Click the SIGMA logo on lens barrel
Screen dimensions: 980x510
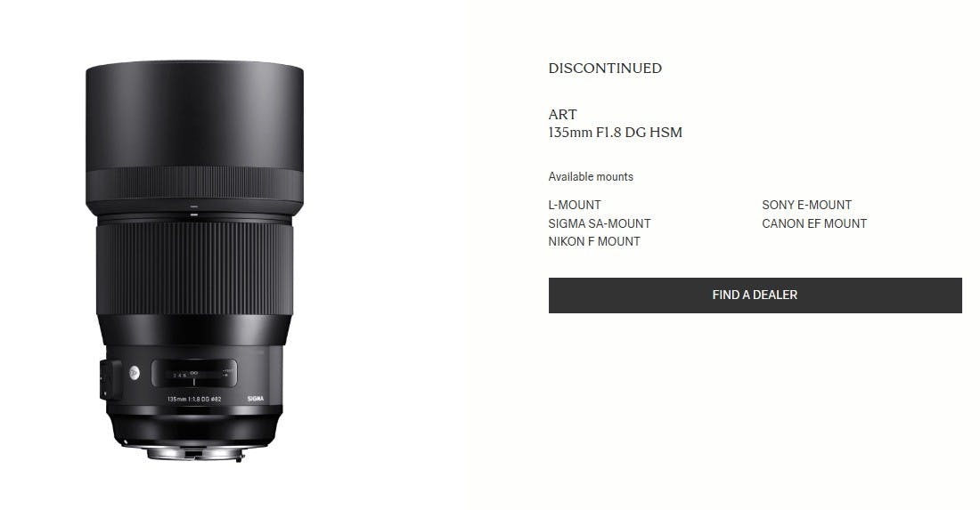point(256,398)
